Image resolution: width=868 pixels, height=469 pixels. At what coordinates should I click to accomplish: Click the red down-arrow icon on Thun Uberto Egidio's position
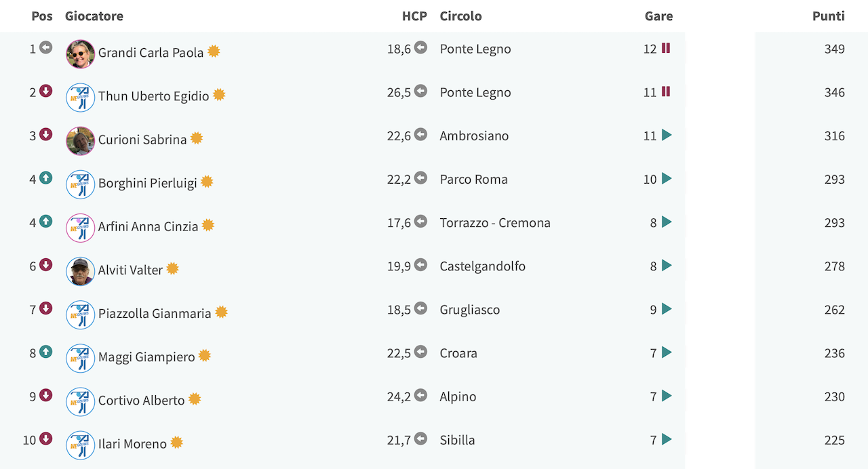[x=45, y=91]
